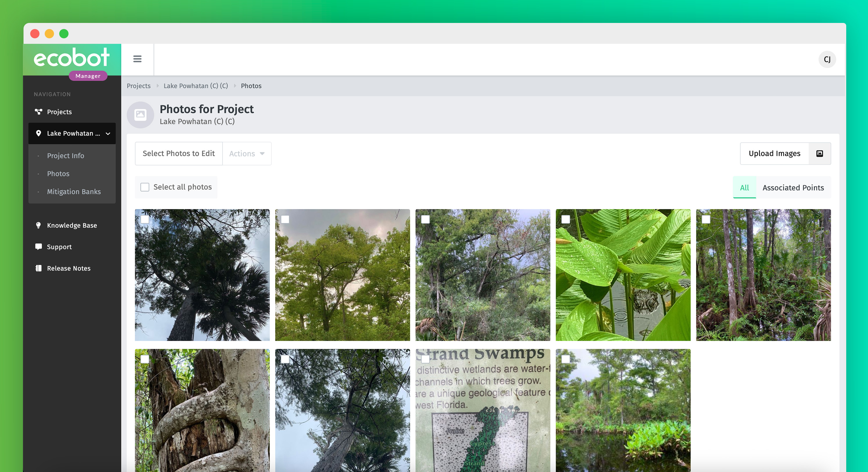Select the location pin icon for Lake Powhatan
The width and height of the screenshot is (868, 472).
coord(39,134)
